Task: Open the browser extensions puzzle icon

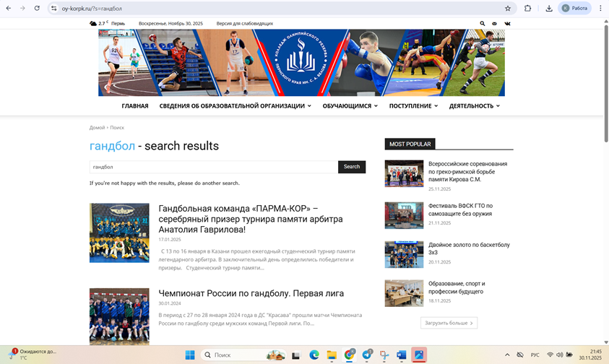Action: tap(528, 8)
